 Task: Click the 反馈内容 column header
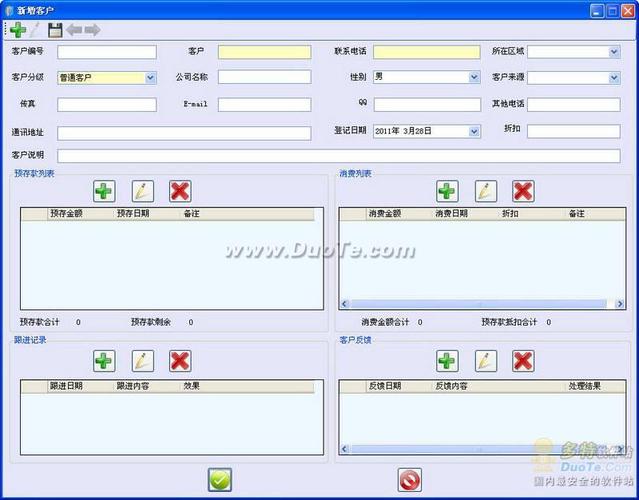tap(498, 386)
